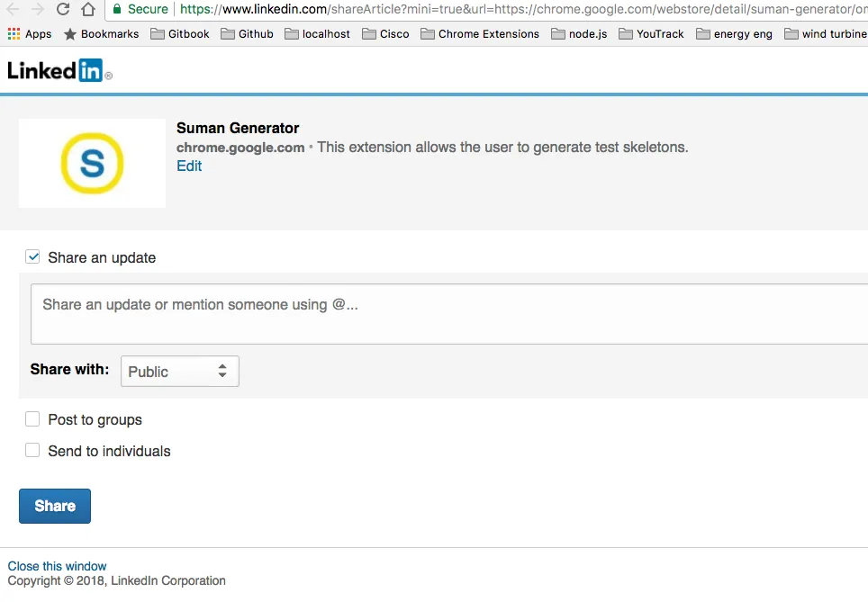The width and height of the screenshot is (868, 602).
Task: Open the energy eng bookmark folder
Action: [734, 34]
